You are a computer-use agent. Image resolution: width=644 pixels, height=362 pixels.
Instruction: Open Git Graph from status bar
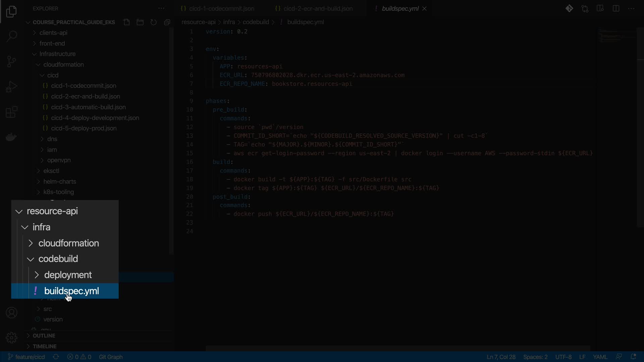[111, 357]
